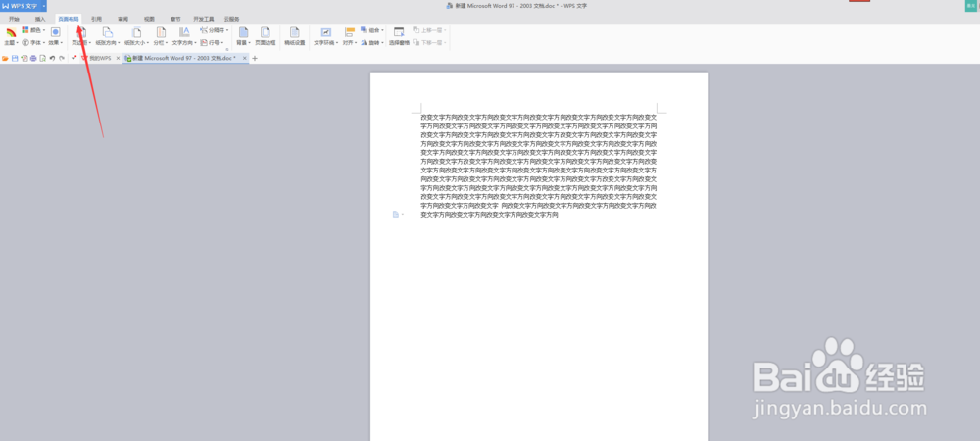Switch to the 引用 ribbon tab
The height and width of the screenshot is (441, 980).
click(x=96, y=19)
